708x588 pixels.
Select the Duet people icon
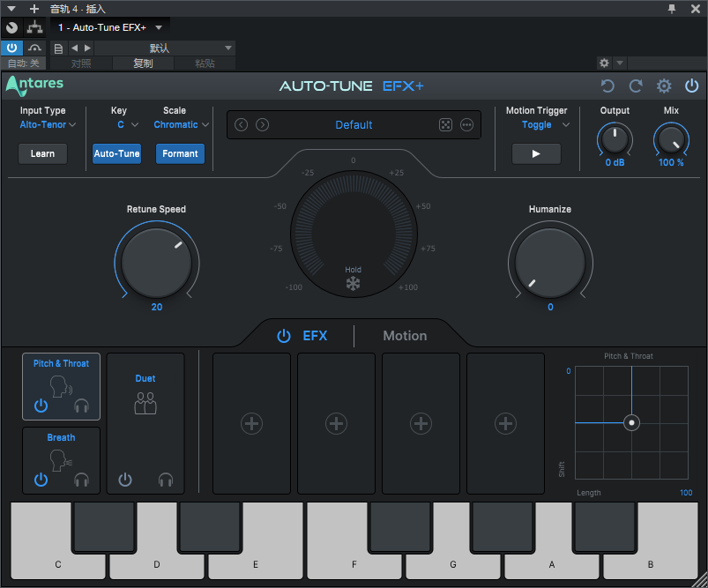pos(145,403)
